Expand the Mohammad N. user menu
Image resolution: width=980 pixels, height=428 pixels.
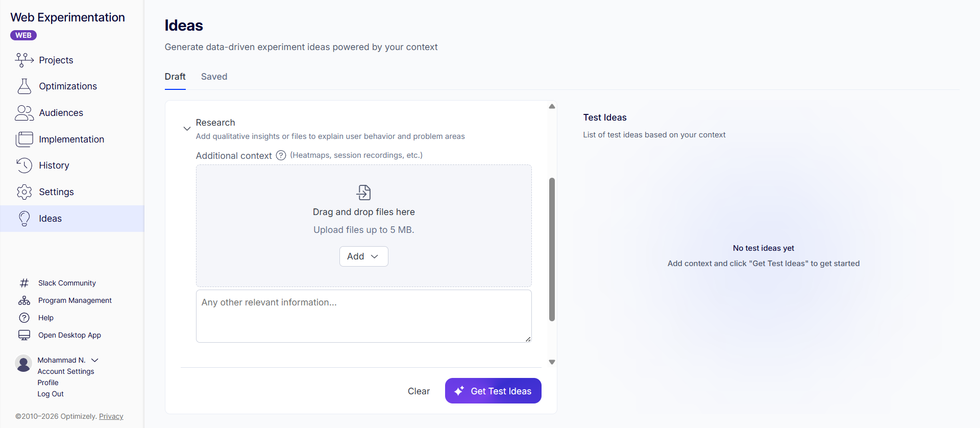coord(95,360)
